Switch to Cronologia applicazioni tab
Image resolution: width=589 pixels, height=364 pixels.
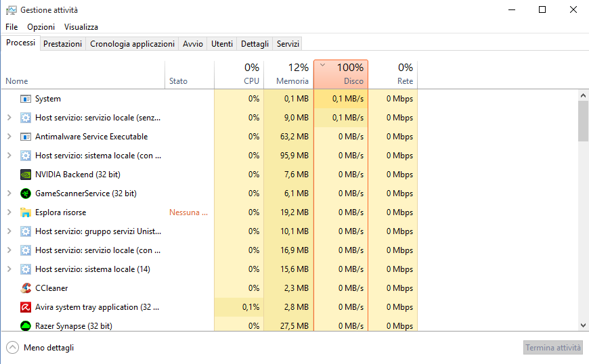pos(132,44)
